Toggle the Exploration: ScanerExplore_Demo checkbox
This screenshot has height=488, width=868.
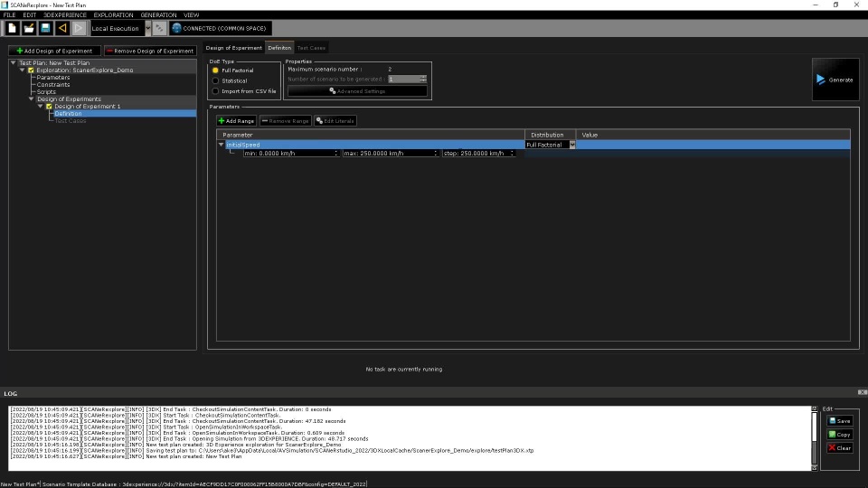[31, 70]
